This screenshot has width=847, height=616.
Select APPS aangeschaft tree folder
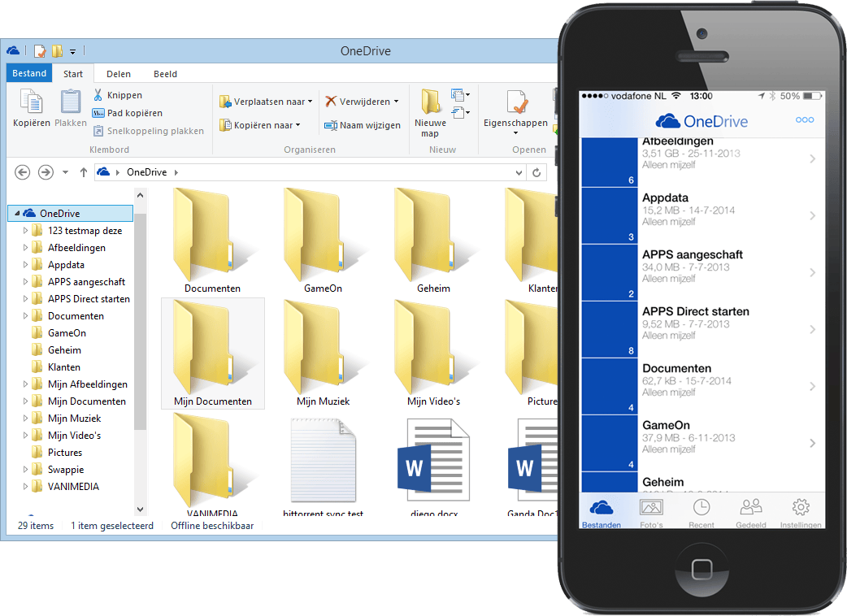pyautogui.click(x=86, y=282)
